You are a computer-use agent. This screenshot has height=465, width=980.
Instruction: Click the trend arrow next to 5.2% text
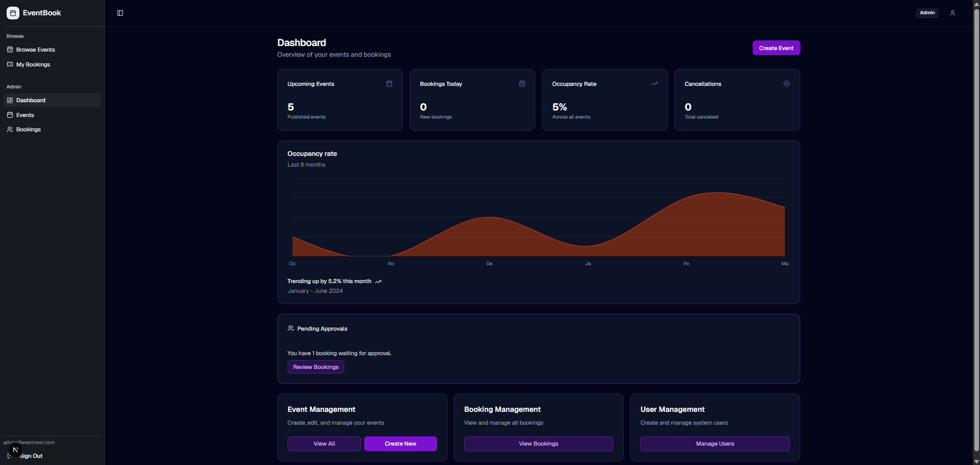(x=378, y=282)
